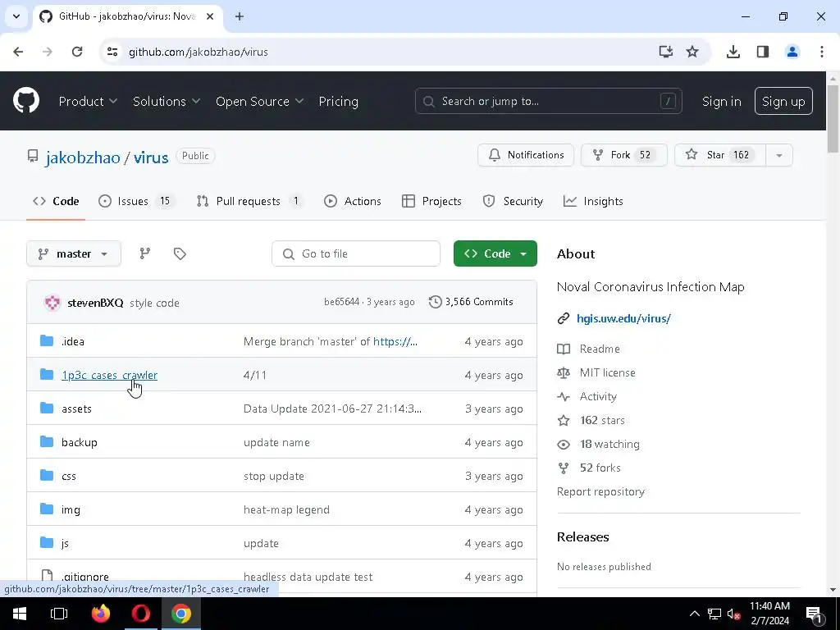The height and width of the screenshot is (630, 840).
Task: Click the muted volume tray icon
Action: point(733,614)
